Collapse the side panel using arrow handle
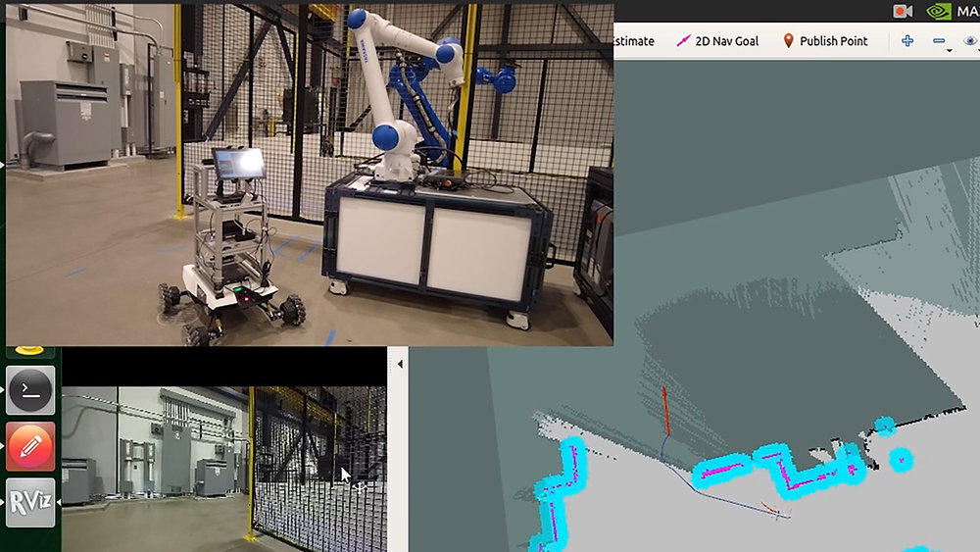Image resolution: width=980 pixels, height=552 pixels. tap(400, 364)
